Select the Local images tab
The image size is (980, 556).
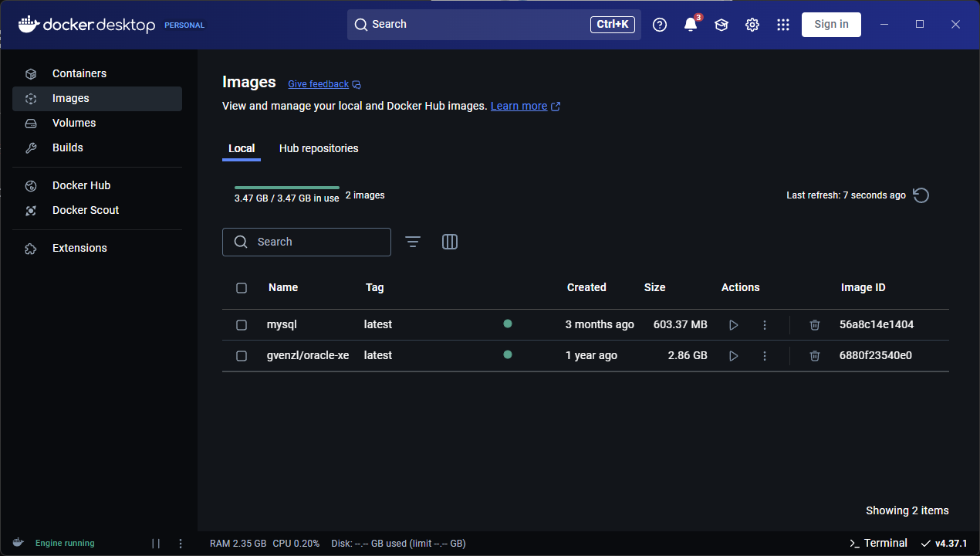pos(242,148)
